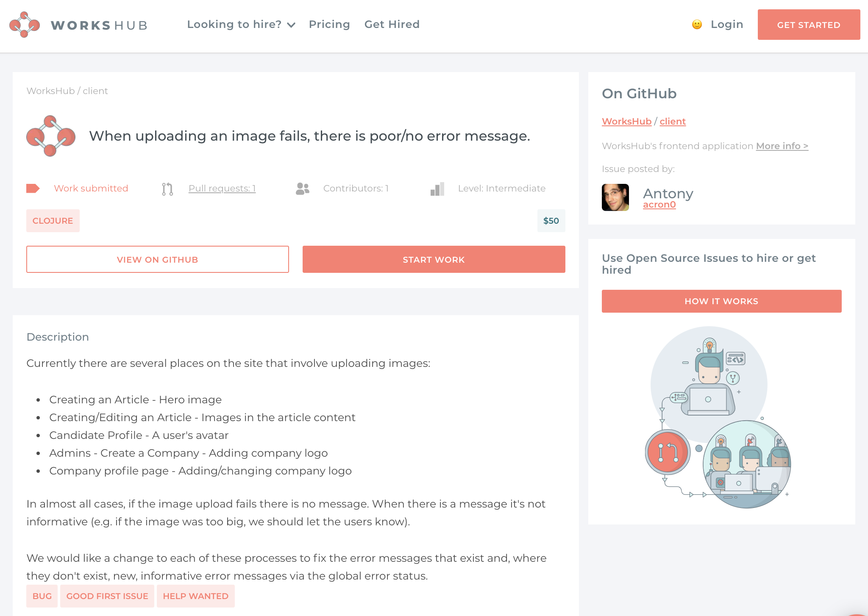
Task: Click the CLOJURE tag
Action: point(53,221)
